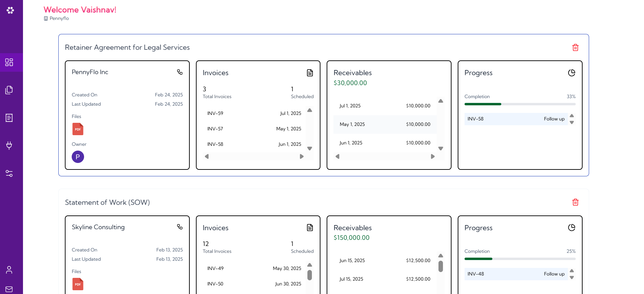Select invoice INV-49 row
Image resolution: width=644 pixels, height=294 pixels.
click(254, 268)
